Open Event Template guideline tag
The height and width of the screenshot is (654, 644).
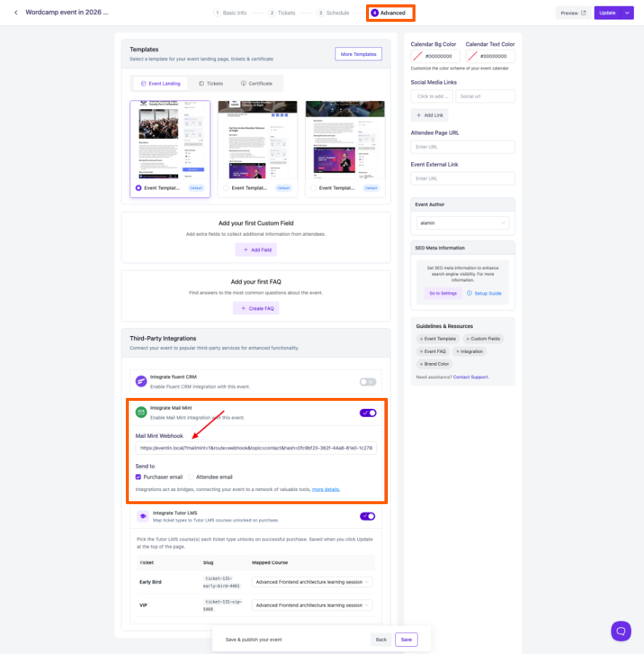437,339
